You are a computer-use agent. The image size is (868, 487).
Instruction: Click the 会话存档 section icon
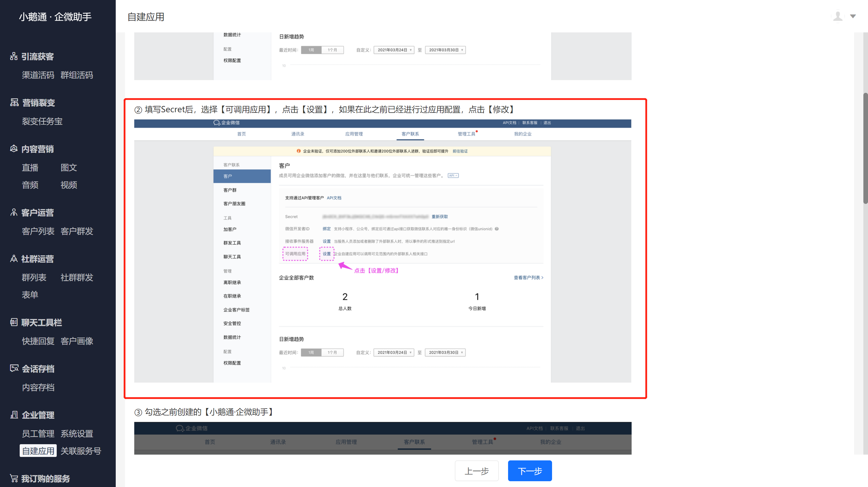click(x=14, y=368)
